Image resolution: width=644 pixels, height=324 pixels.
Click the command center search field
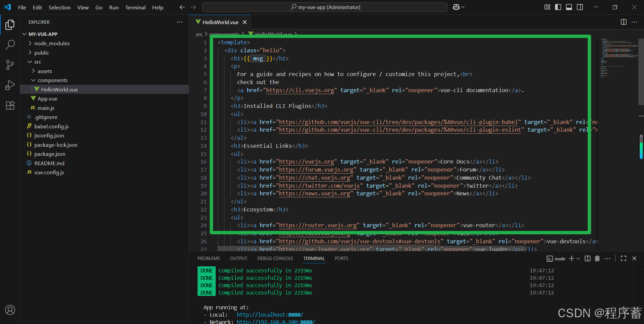pyautogui.click(x=324, y=7)
